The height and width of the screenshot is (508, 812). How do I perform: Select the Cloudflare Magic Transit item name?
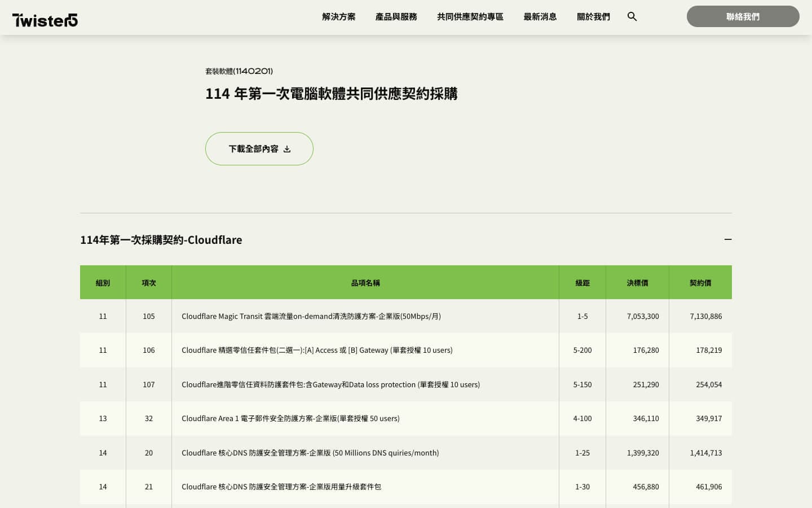311,316
